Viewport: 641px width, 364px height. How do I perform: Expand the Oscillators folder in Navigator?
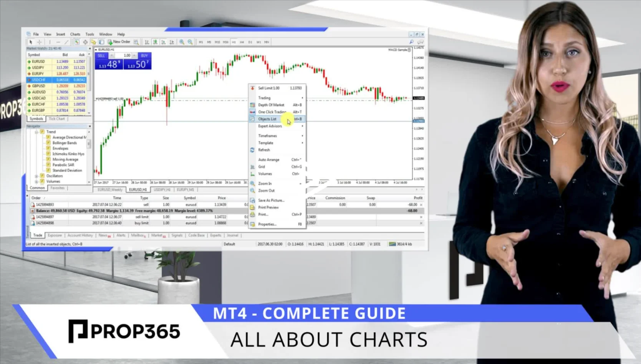pos(36,176)
